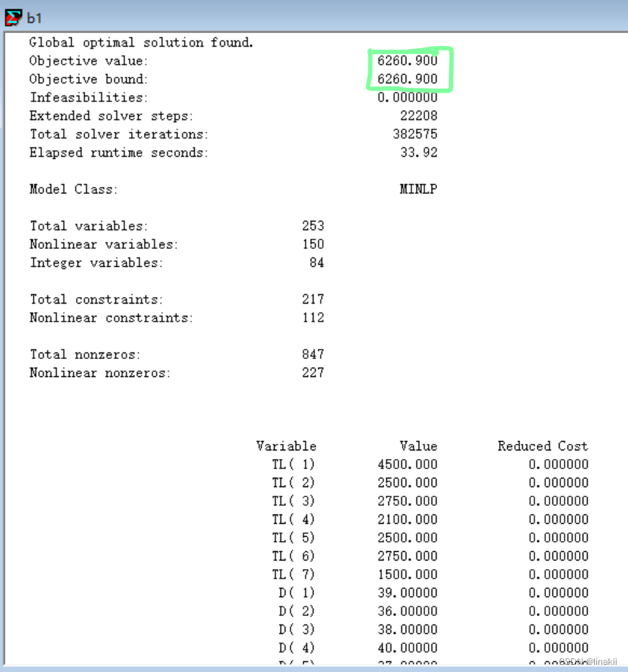
Task: Click the TL( 7) value 1500.000
Action: point(407,575)
